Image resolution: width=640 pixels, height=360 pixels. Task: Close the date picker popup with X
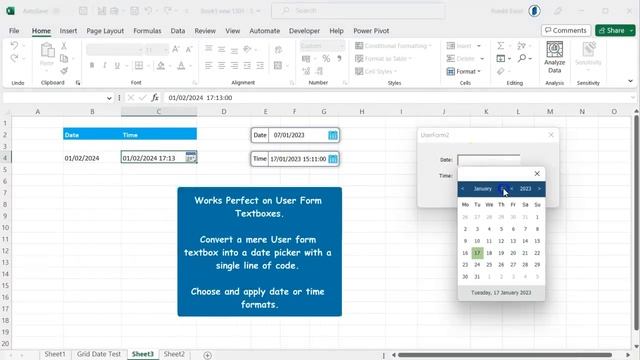(537, 174)
